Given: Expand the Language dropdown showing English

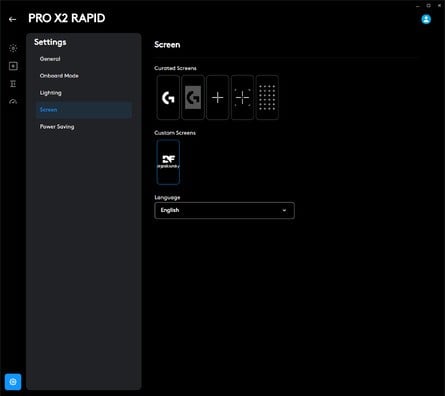Looking at the screenshot, I should pos(224,210).
